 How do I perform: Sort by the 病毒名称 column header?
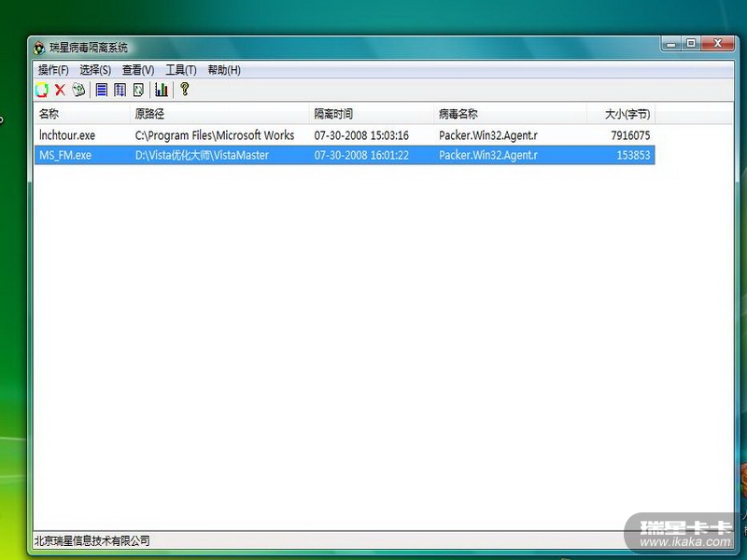pyautogui.click(x=510, y=114)
